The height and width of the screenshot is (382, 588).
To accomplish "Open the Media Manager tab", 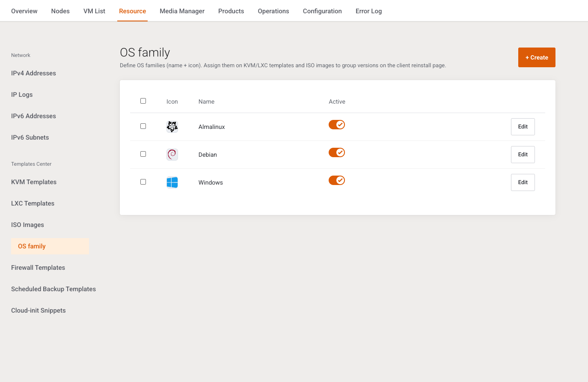I will pyautogui.click(x=182, y=11).
